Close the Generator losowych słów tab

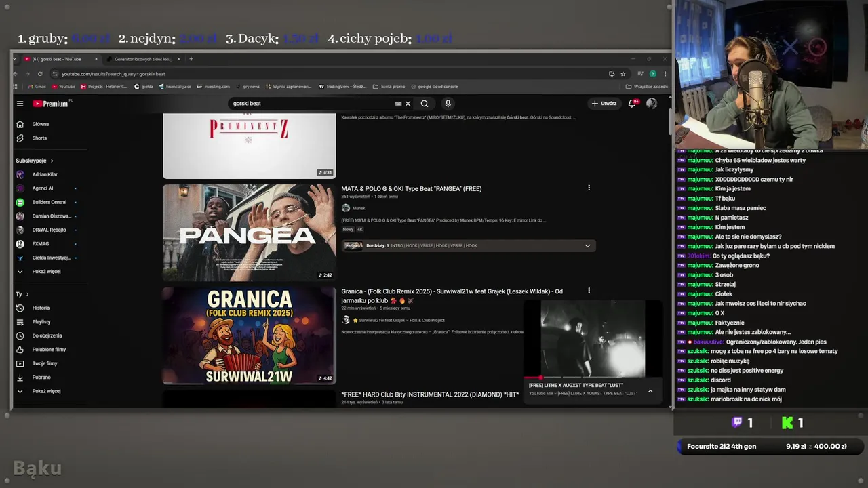pyautogui.click(x=179, y=59)
